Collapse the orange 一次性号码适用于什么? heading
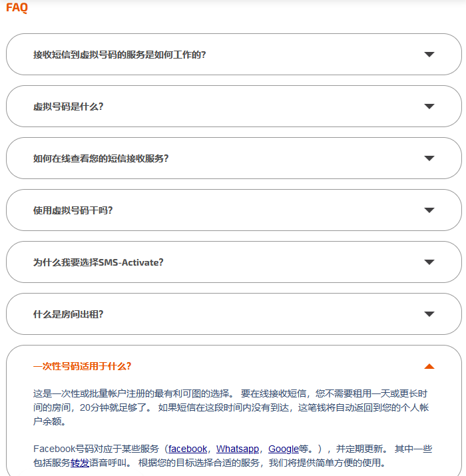Image resolution: width=466 pixels, height=476 pixels. pos(82,366)
